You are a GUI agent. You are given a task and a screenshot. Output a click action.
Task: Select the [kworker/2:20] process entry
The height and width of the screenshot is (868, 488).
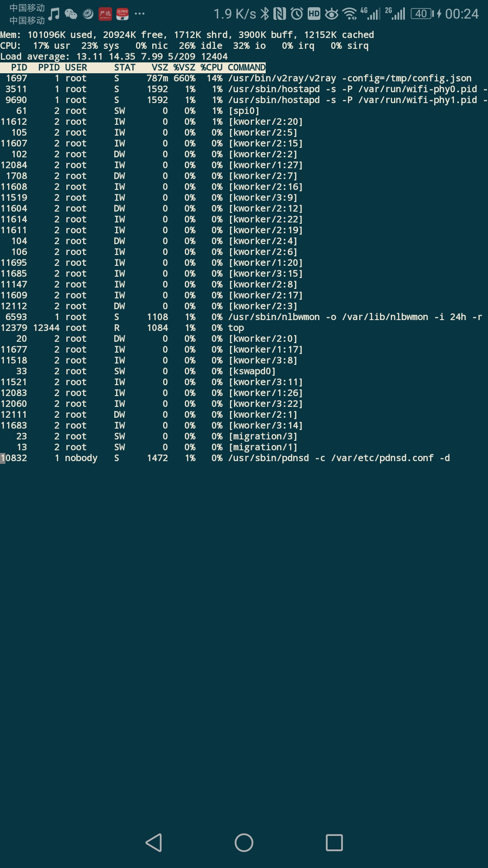click(x=266, y=122)
